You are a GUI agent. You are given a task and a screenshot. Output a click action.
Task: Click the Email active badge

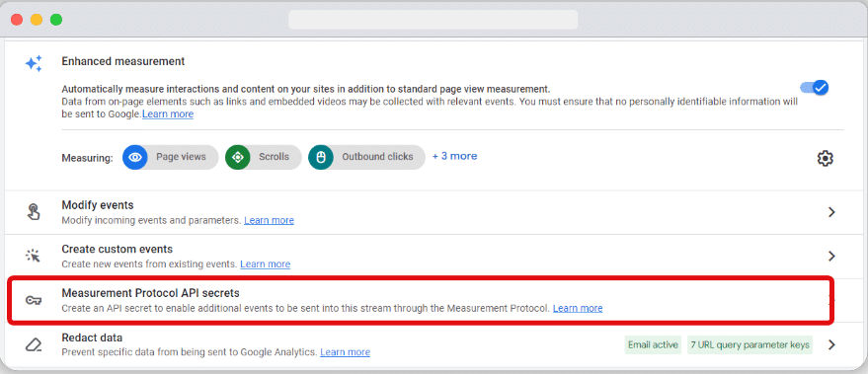pos(653,344)
